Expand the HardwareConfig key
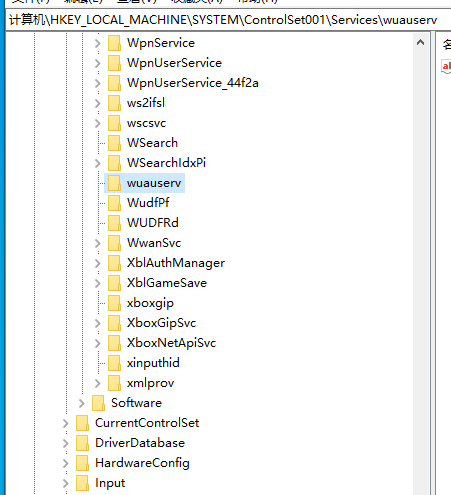The width and height of the screenshot is (451, 495). [66, 463]
